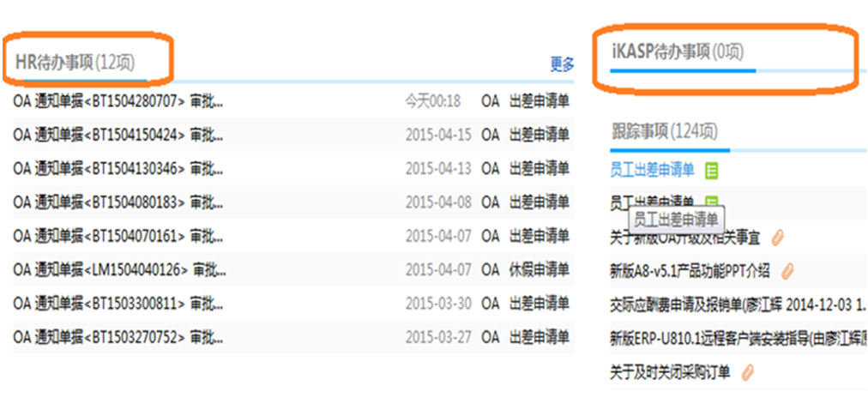Open 关于及时关闭采购订单 item
The image size is (868, 410).
click(670, 371)
